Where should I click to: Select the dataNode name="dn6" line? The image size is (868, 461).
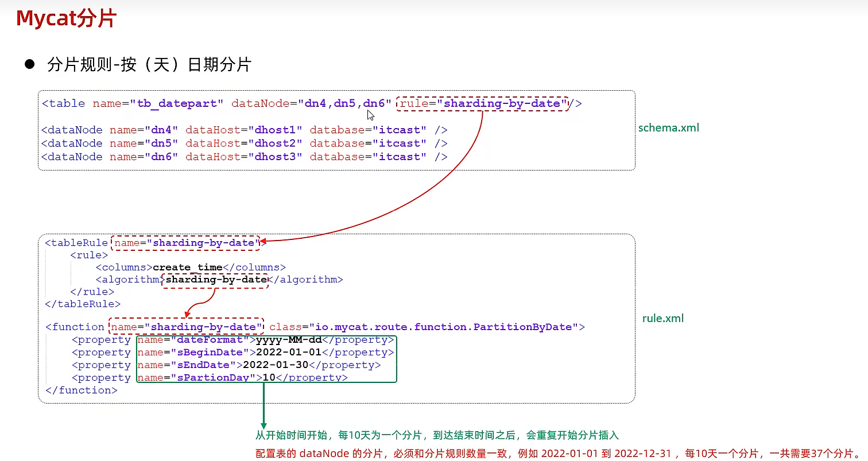click(245, 157)
